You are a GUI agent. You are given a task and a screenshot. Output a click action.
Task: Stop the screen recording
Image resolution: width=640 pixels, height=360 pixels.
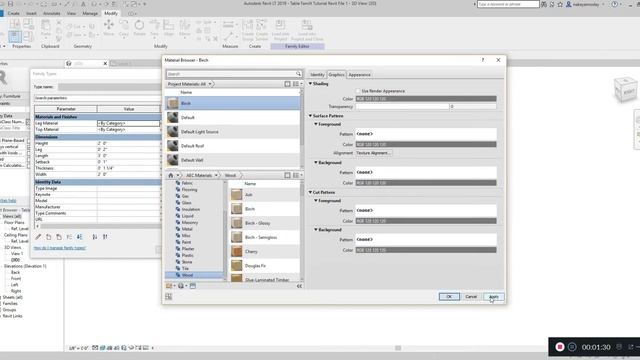[560, 347]
